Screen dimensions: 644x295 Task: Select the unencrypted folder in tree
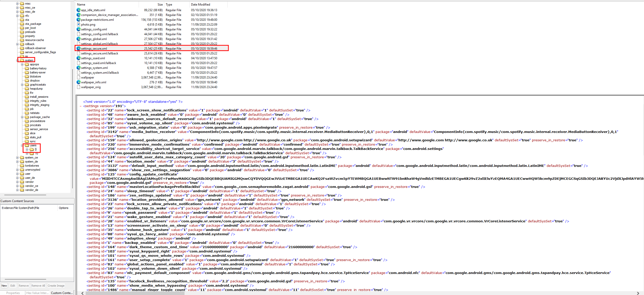(32, 170)
